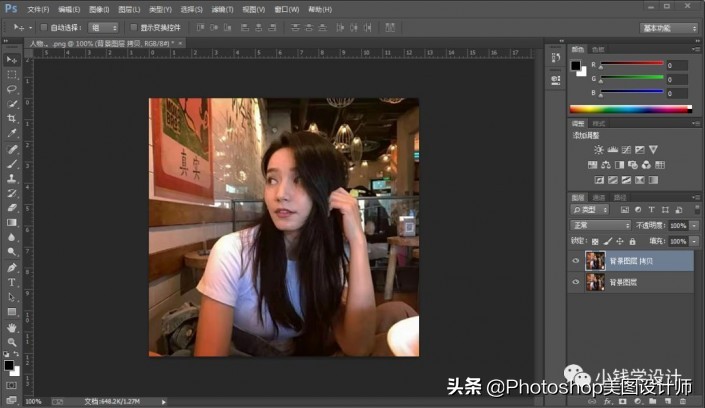Open the status bar info arrow

coord(164,402)
